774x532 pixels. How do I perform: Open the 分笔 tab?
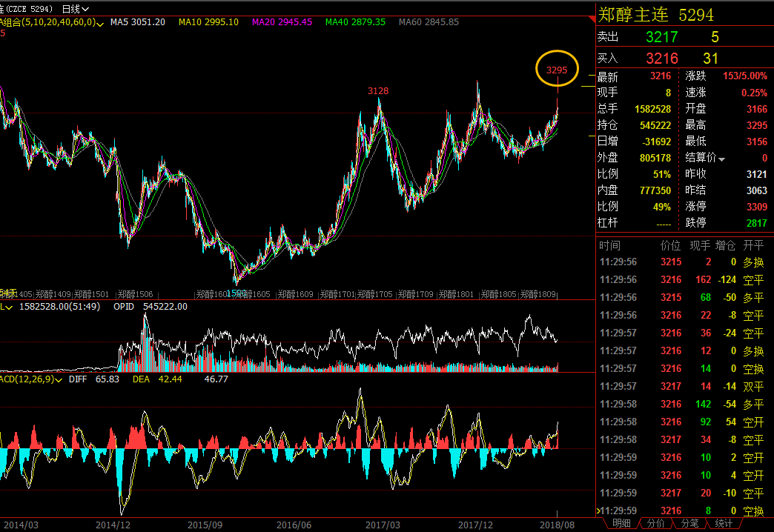pyautogui.click(x=689, y=524)
